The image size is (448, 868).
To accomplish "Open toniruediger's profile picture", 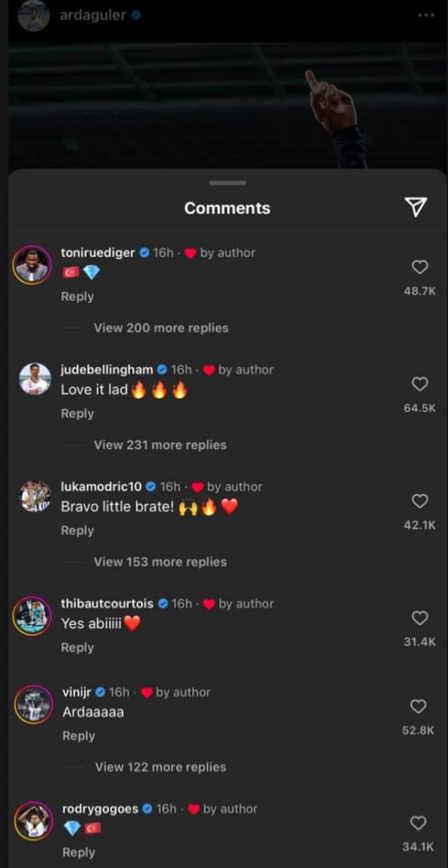I will coord(32,264).
